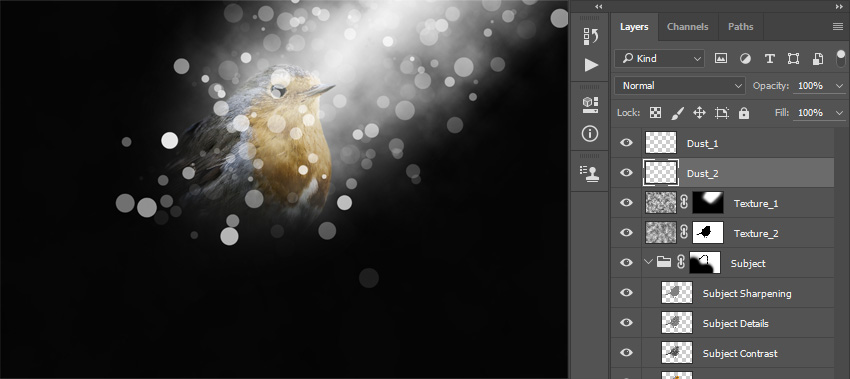Lock position move icon
Screen dimensions: 850x379
(x=699, y=113)
